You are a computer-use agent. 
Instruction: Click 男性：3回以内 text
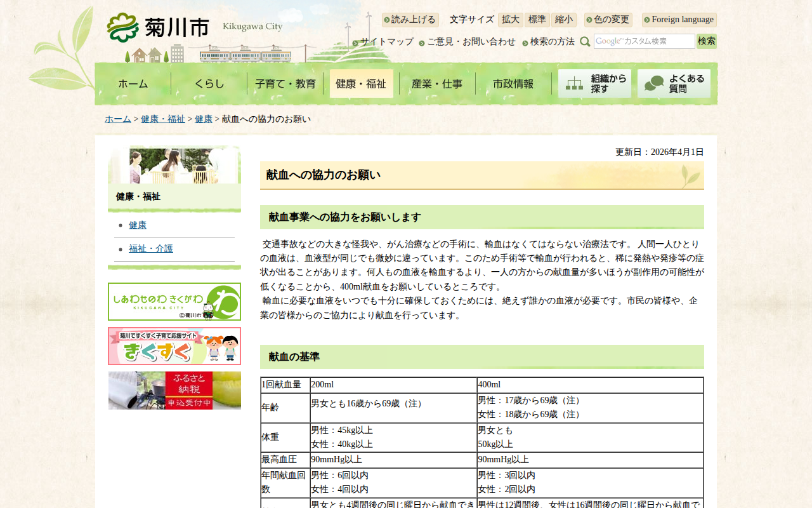(506, 476)
